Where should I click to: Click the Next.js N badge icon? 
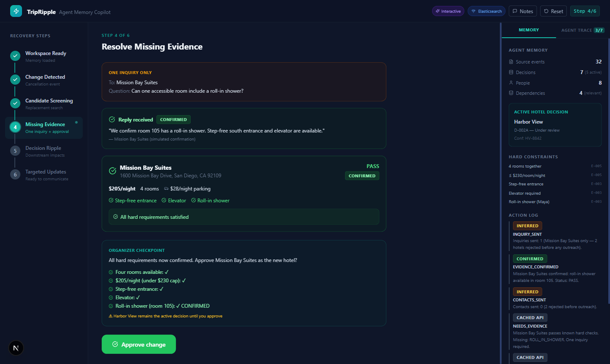[x=16, y=348]
